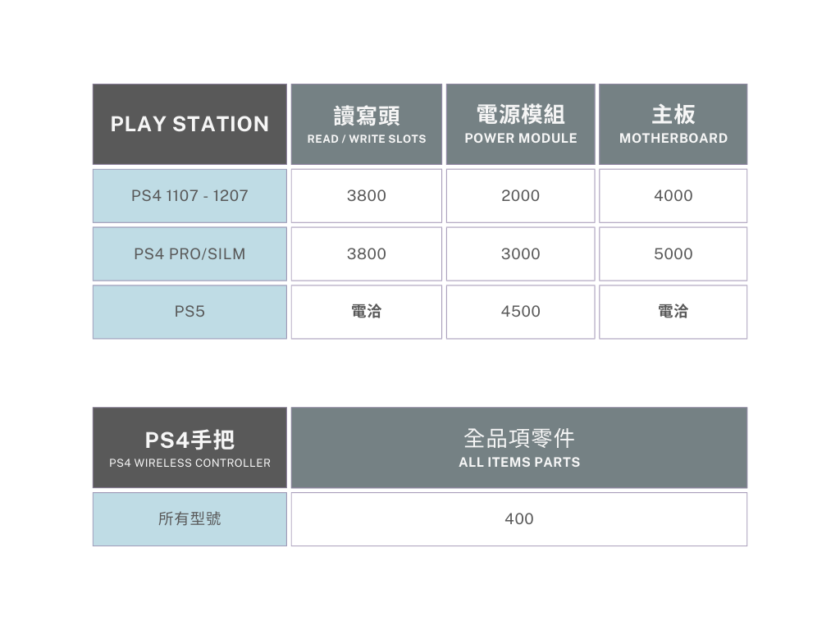Click the PS4 1107 - 1207 row label
This screenshot has width=840, height=630.
pyautogui.click(x=189, y=196)
